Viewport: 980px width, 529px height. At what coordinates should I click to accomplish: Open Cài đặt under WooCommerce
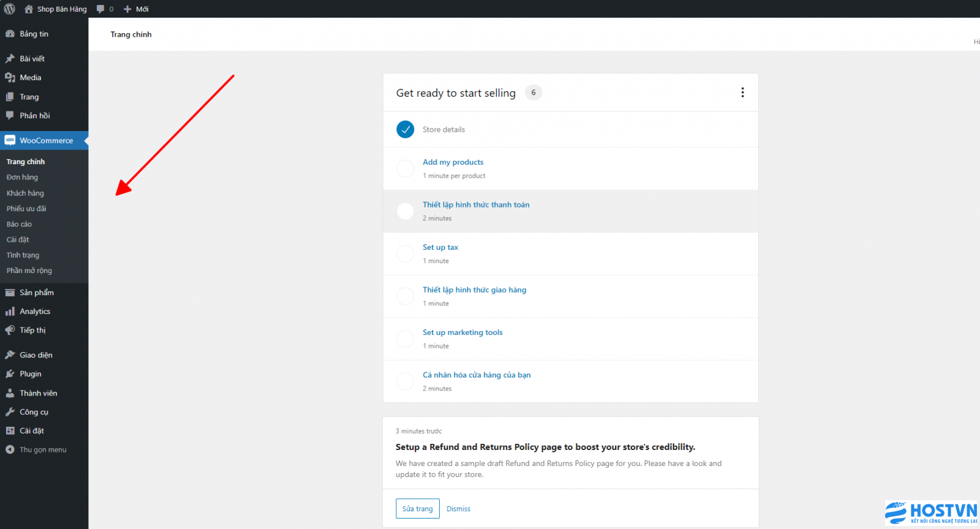pos(18,239)
